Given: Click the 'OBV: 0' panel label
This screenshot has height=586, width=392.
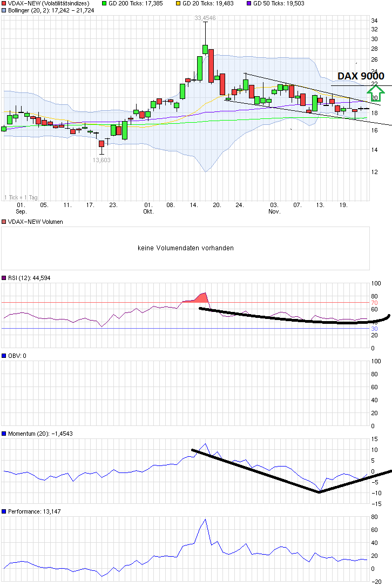Looking at the screenshot, I should pos(17,356).
